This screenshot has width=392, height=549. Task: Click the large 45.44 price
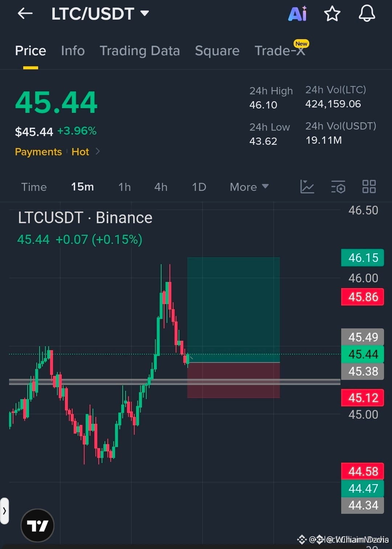click(x=56, y=102)
